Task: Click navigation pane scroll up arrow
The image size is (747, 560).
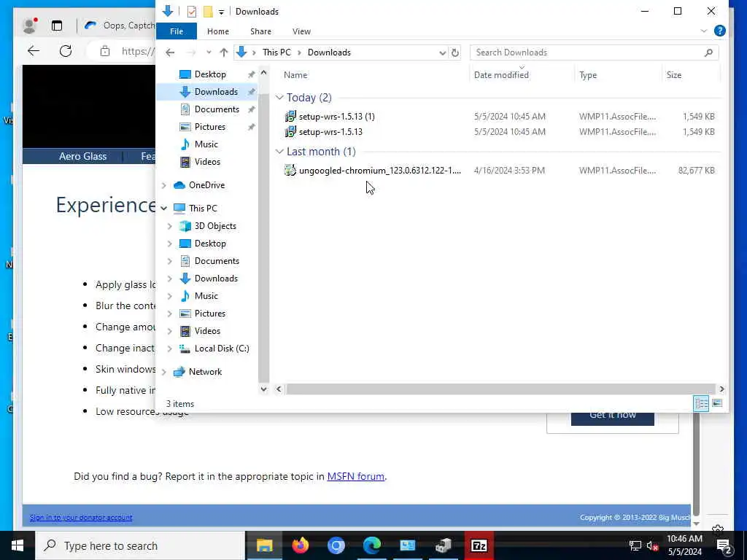Action: (263, 73)
